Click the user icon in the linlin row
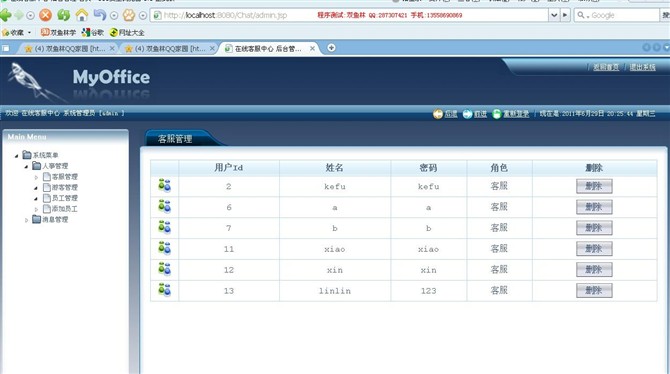The width and height of the screenshot is (670, 374). point(165,290)
